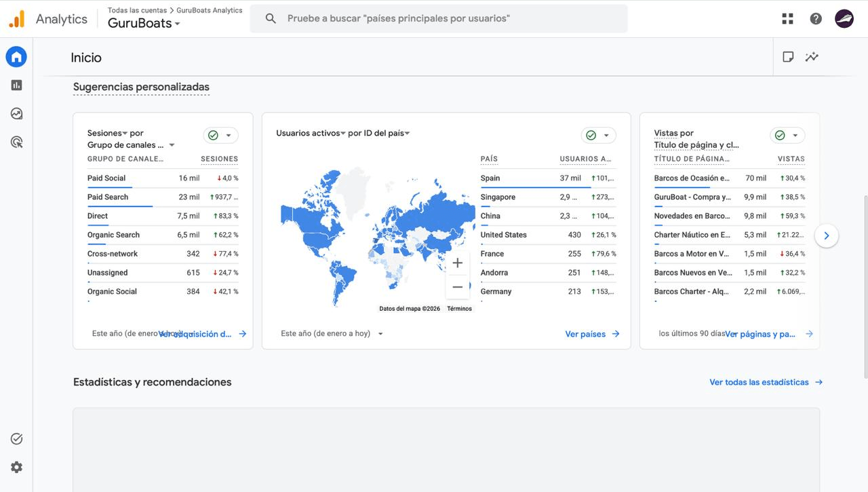Select the Unassigned channel row
Screen dimensions: 868x492
[x=163, y=273]
